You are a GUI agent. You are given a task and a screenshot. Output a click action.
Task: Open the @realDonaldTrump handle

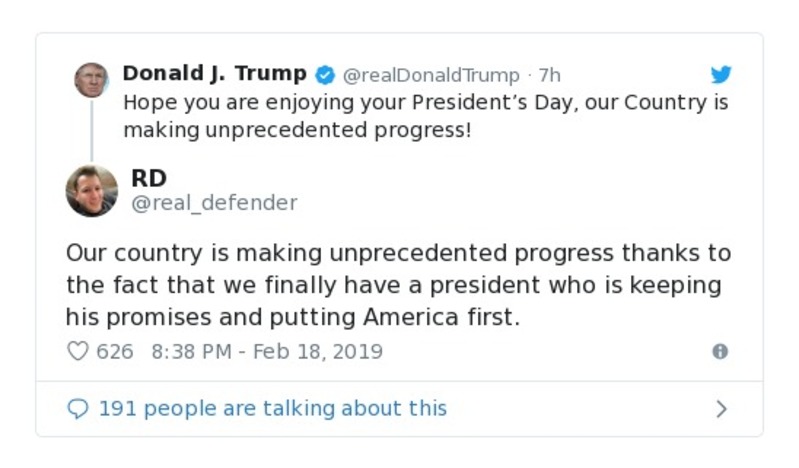coord(431,76)
